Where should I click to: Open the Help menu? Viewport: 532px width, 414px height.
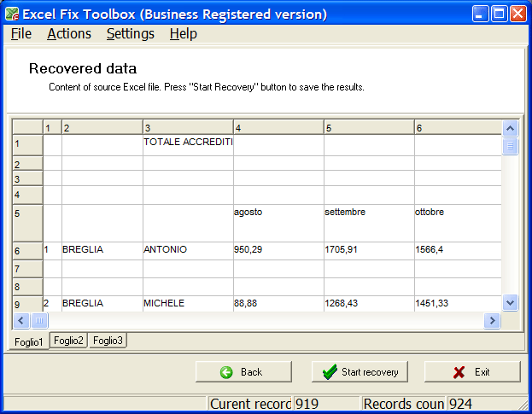pos(184,34)
